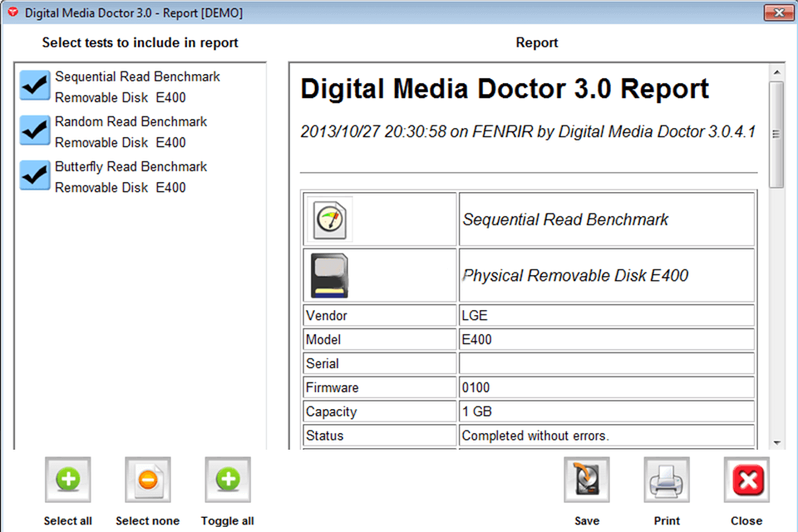Click the 'Save' label
Viewport: 798px width, 532px height.
click(x=587, y=521)
